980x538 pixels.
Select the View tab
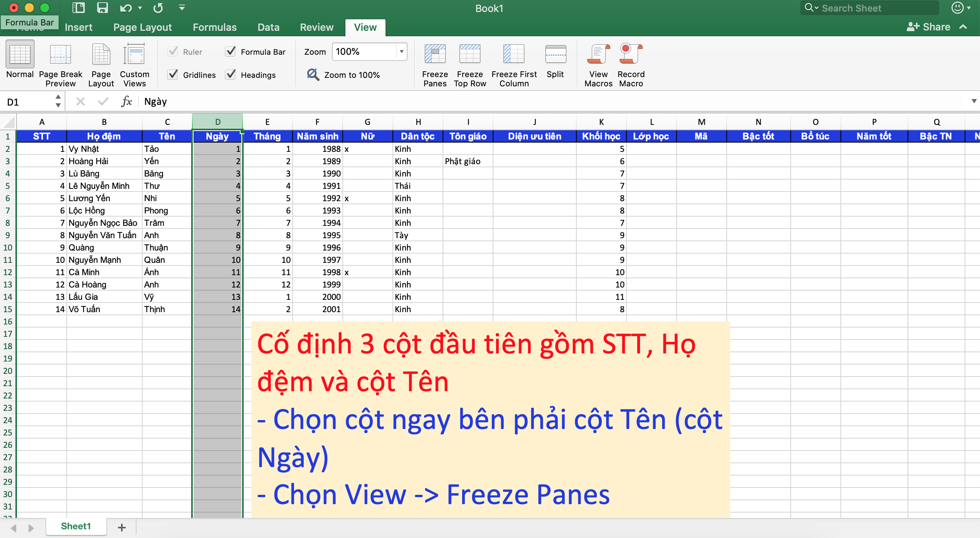(x=365, y=27)
